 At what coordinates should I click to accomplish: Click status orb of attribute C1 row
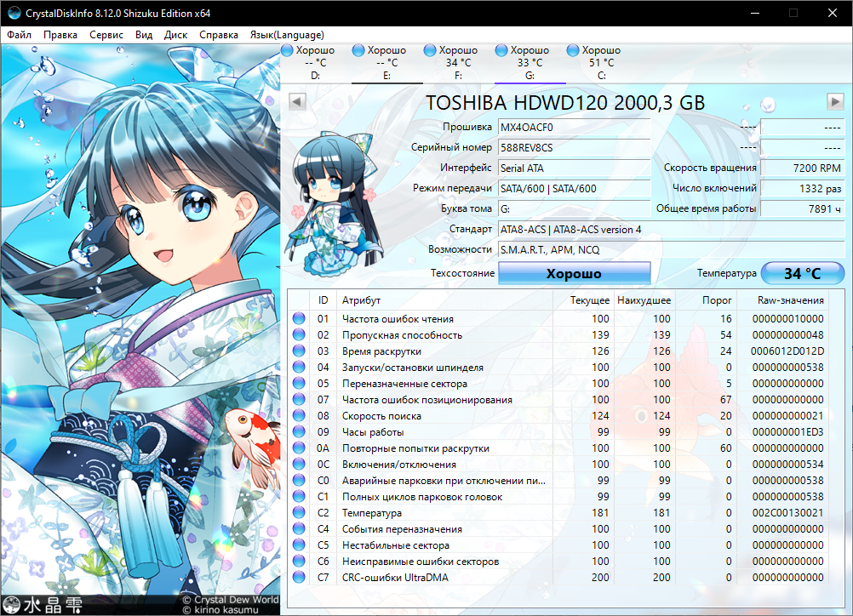(x=299, y=496)
